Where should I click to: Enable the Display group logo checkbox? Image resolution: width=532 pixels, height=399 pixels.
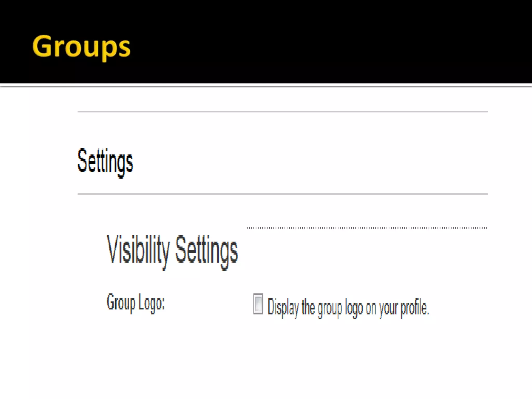pos(258,304)
